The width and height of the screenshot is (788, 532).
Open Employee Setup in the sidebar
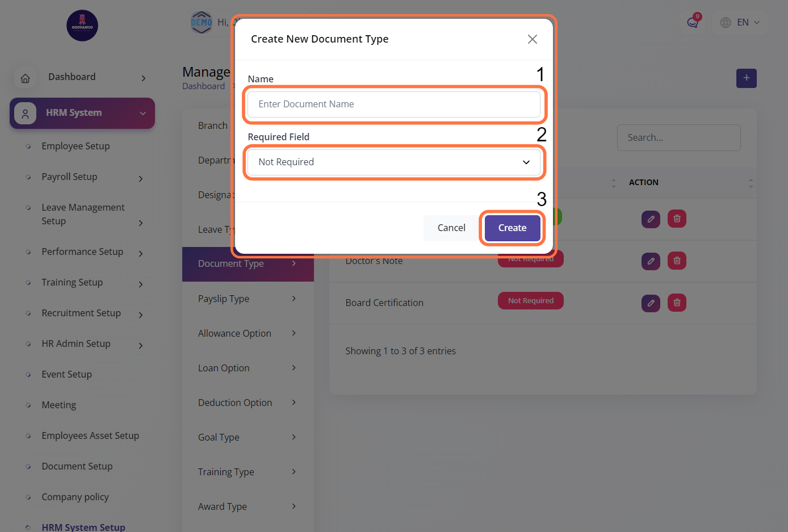tap(76, 146)
